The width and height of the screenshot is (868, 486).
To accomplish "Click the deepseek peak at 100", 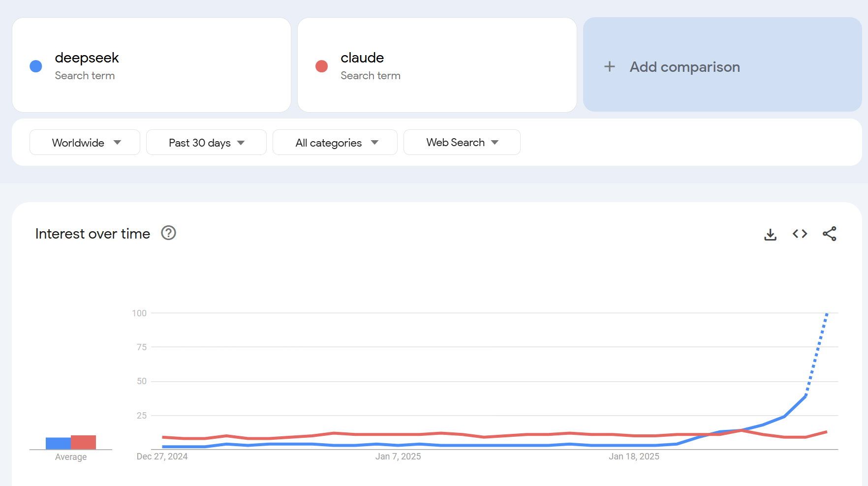I will pos(827,314).
